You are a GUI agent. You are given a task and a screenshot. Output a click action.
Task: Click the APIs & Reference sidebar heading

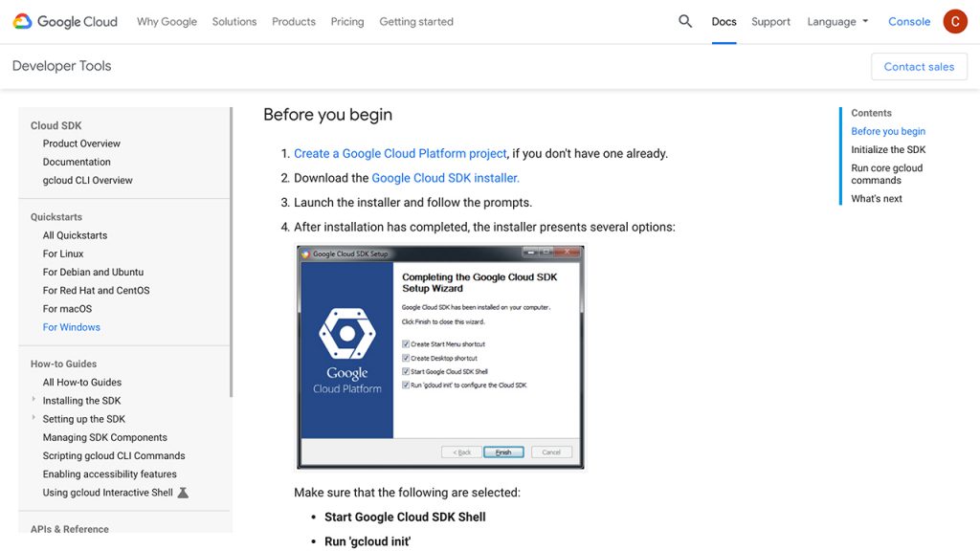coord(69,528)
